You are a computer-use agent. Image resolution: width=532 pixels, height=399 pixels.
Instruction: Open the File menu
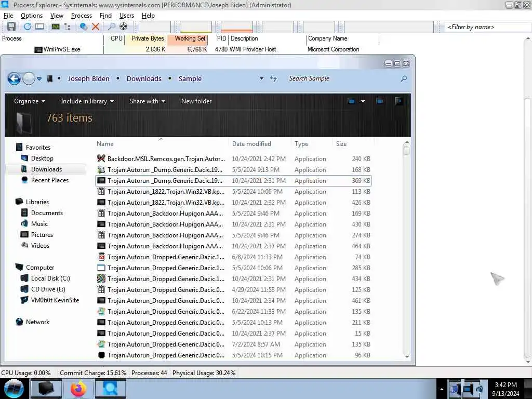(8, 16)
